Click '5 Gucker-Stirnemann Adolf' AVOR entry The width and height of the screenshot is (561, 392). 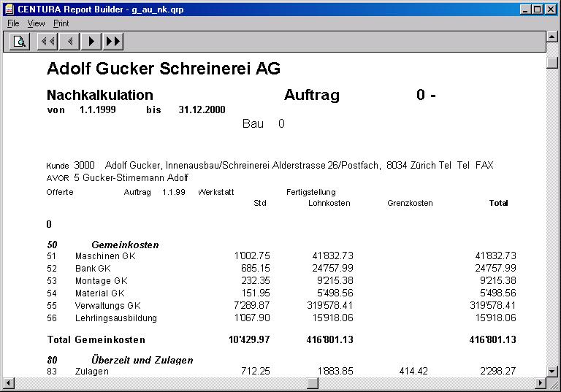tap(131, 178)
